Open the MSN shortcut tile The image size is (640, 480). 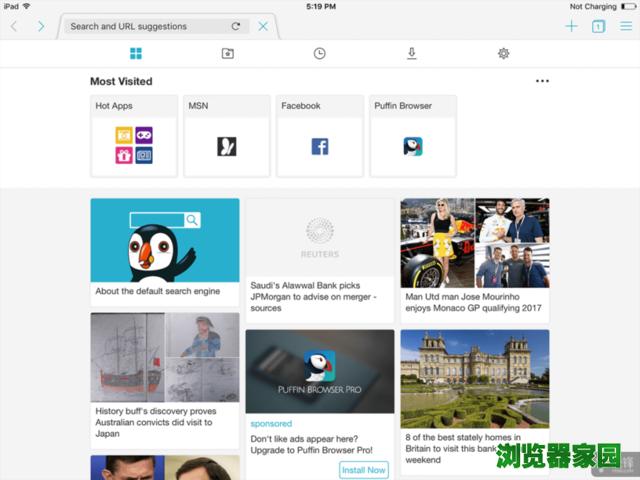[227, 136]
